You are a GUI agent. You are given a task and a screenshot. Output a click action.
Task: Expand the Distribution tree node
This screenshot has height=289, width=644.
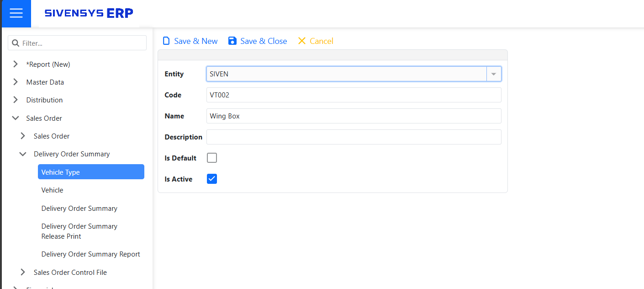pyautogui.click(x=16, y=100)
